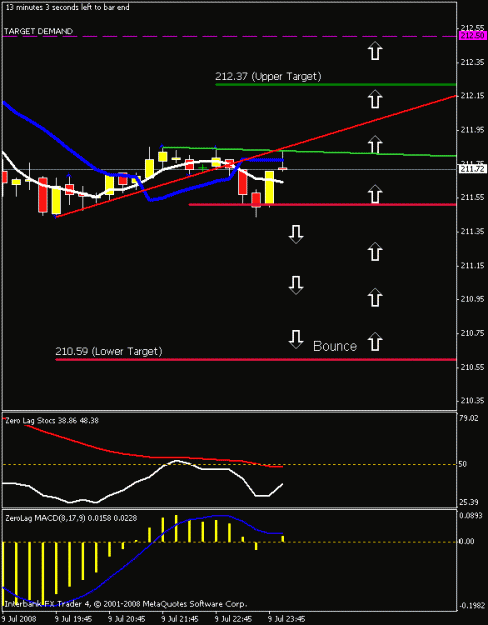Select the magenta dashed Target Demand line

click(229, 36)
